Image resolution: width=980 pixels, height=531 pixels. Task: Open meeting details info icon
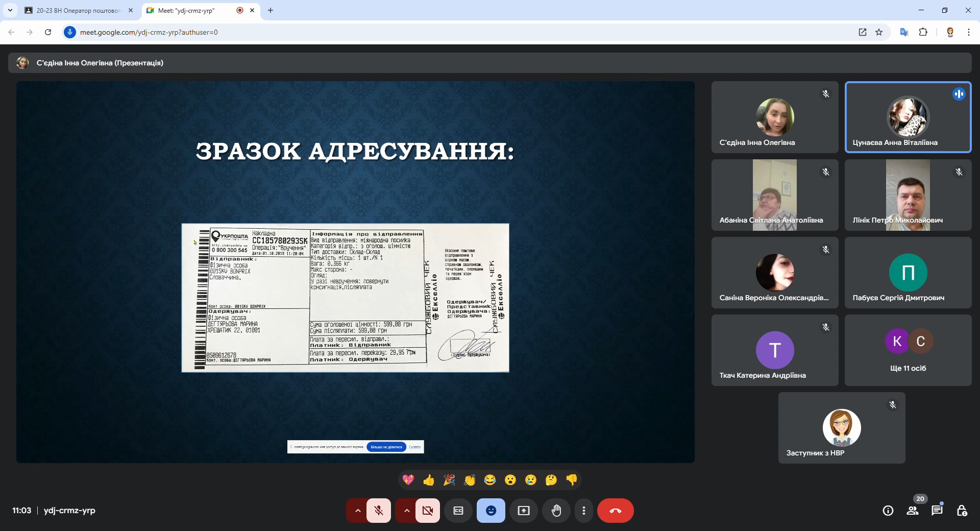pos(888,511)
